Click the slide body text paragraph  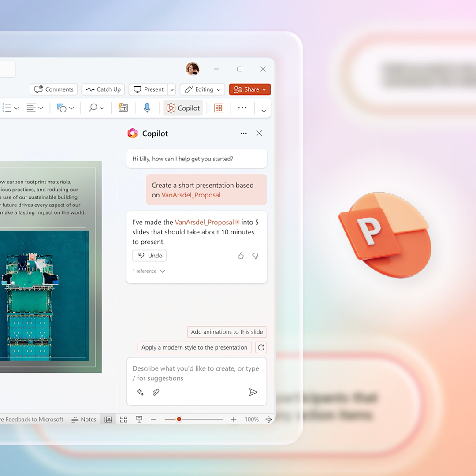[x=43, y=197]
